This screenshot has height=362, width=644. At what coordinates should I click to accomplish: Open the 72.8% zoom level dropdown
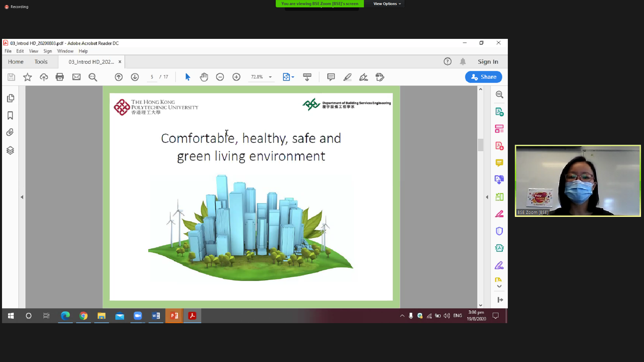pos(270,77)
